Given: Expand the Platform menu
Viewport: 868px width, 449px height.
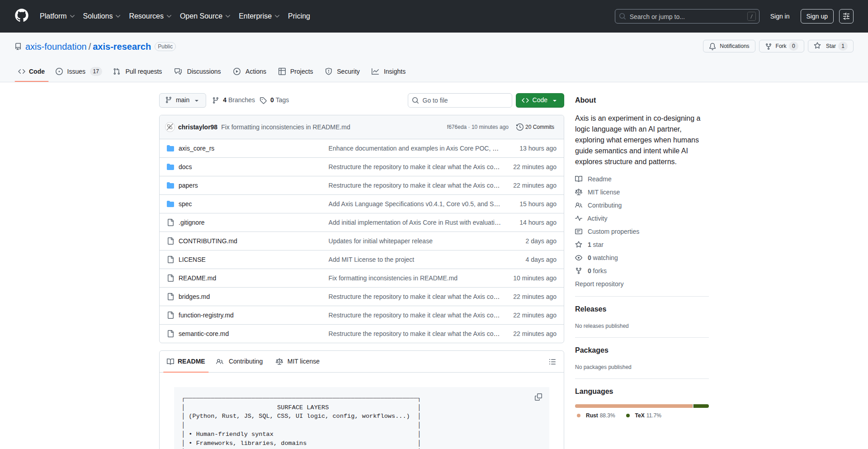Looking at the screenshot, I should click(x=57, y=16).
